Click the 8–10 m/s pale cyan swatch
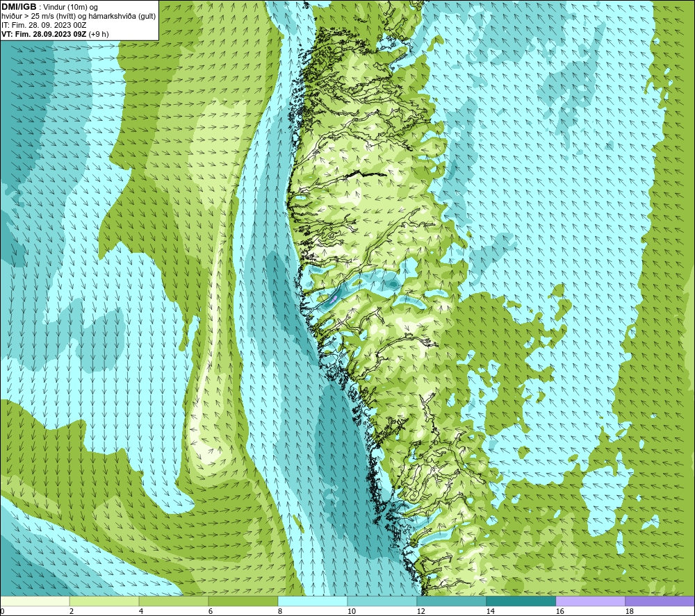The height and width of the screenshot is (616, 695). pos(313,601)
